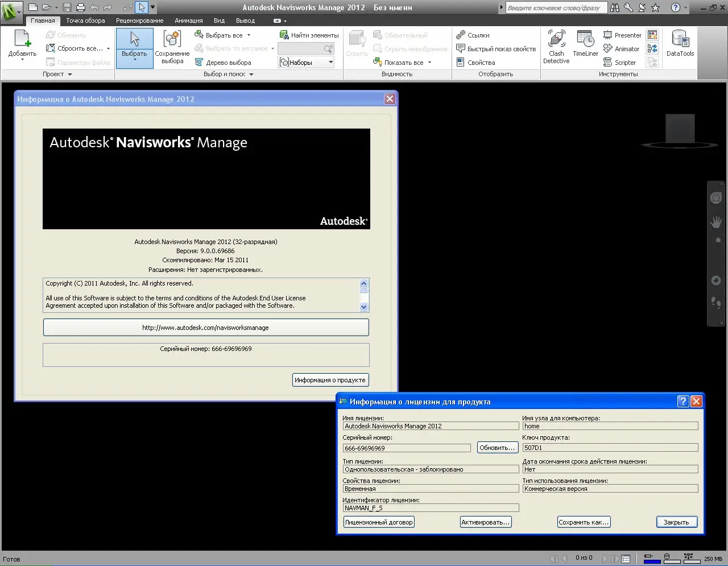Viewport: 728px width, 566px height.
Task: Open TimeLiner tool
Action: click(x=585, y=44)
